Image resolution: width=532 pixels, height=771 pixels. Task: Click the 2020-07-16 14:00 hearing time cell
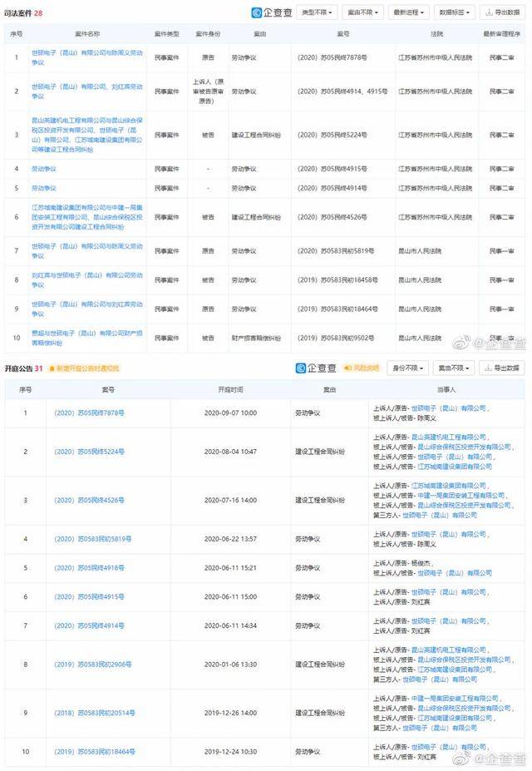point(230,500)
